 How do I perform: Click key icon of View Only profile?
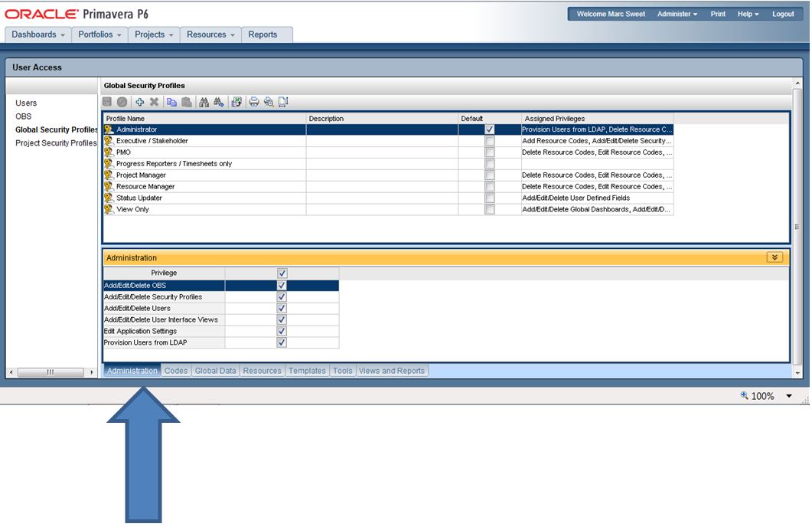coord(109,209)
